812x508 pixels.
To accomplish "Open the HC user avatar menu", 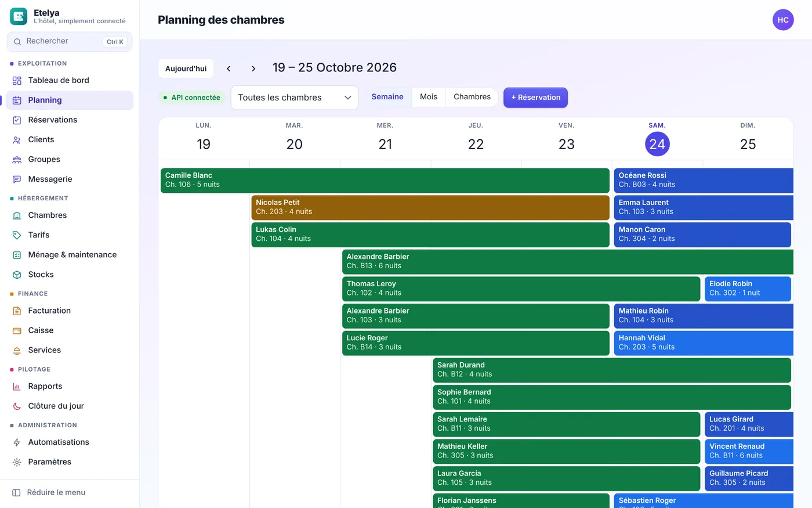I will click(783, 20).
